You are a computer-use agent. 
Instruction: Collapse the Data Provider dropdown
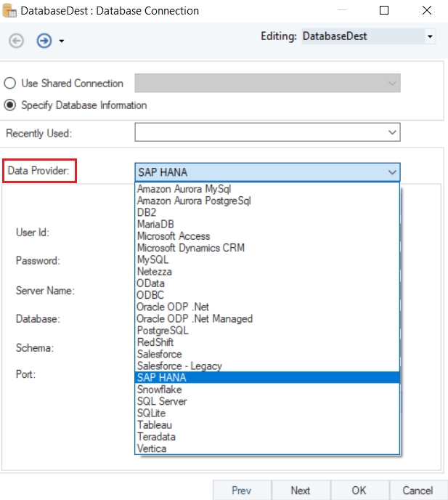[392, 172]
